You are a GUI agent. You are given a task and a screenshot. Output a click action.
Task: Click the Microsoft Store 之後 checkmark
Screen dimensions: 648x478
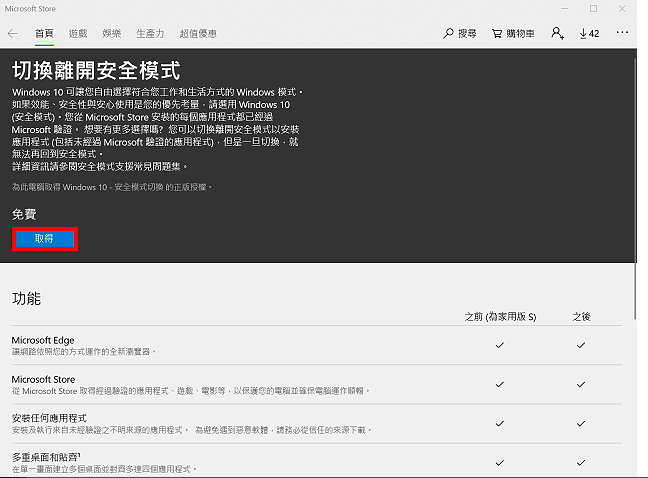581,384
